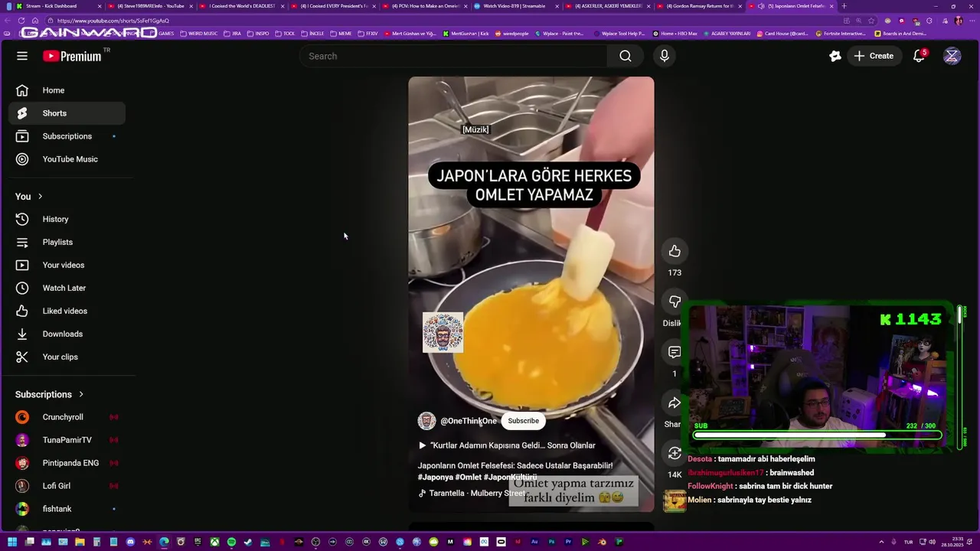Screen dimensions: 980x551
Task: Open the MertGunhan | Kick bookmark
Action: pos(466,34)
